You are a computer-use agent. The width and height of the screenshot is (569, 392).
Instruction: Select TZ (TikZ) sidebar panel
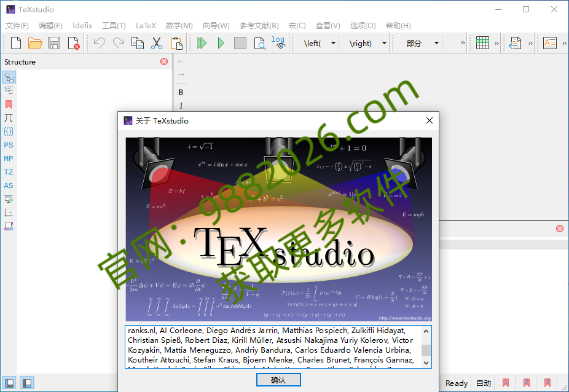click(9, 172)
